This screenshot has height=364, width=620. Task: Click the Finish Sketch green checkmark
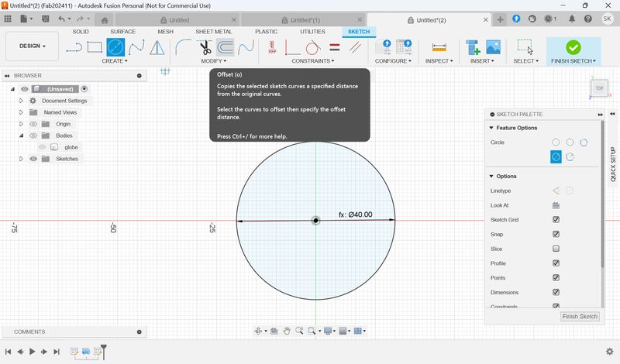pyautogui.click(x=573, y=47)
